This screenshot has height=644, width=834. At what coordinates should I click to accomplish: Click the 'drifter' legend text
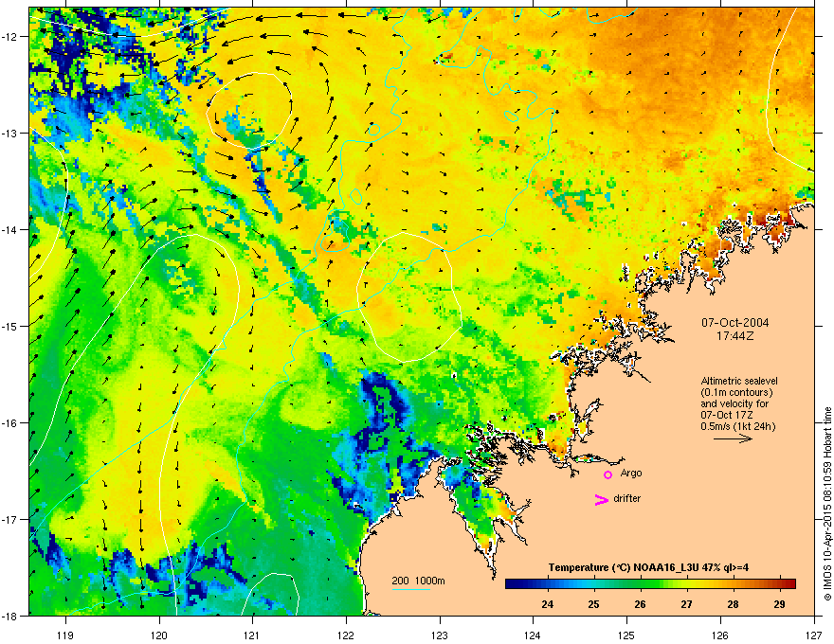(x=627, y=498)
